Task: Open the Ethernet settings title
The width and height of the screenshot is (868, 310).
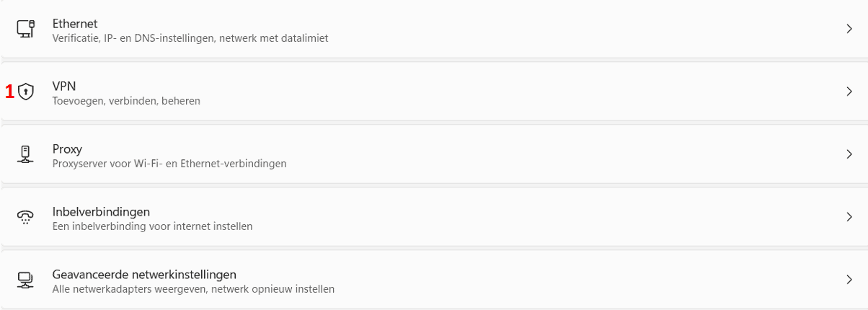Action: tap(75, 24)
